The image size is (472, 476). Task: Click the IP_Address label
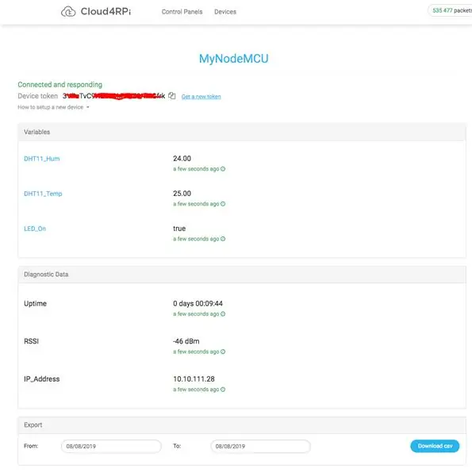[41, 379]
